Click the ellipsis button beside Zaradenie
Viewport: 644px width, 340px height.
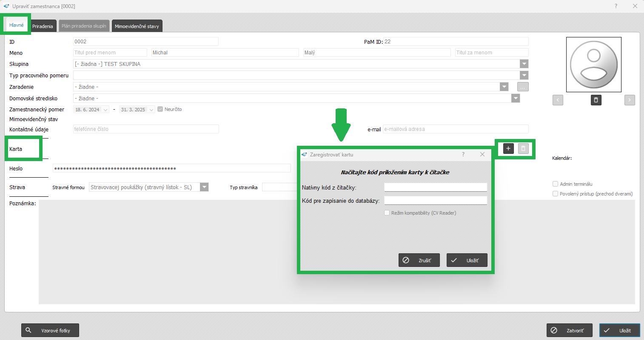(523, 87)
